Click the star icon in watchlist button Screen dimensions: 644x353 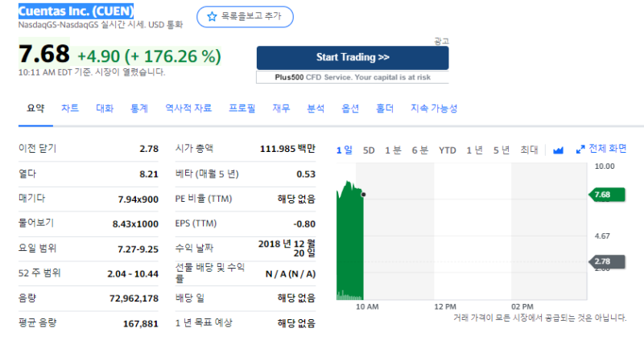point(212,16)
